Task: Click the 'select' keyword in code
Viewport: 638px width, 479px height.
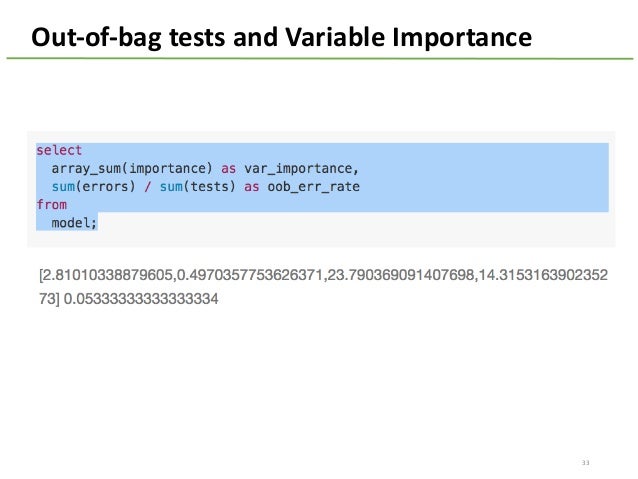Action: click(59, 150)
